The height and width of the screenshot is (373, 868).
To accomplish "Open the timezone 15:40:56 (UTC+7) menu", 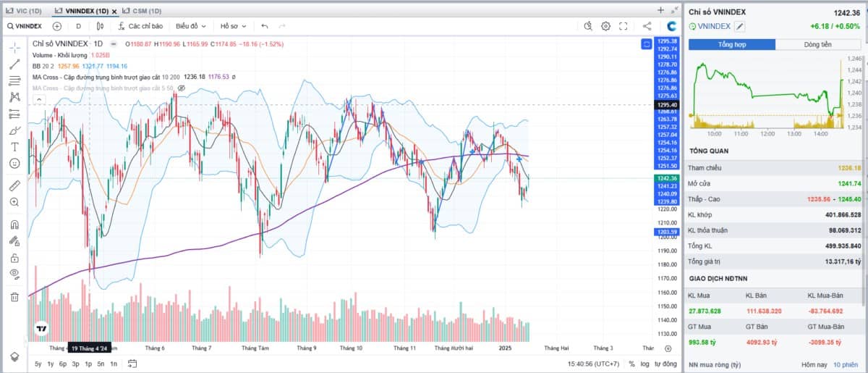I will coord(595,364).
